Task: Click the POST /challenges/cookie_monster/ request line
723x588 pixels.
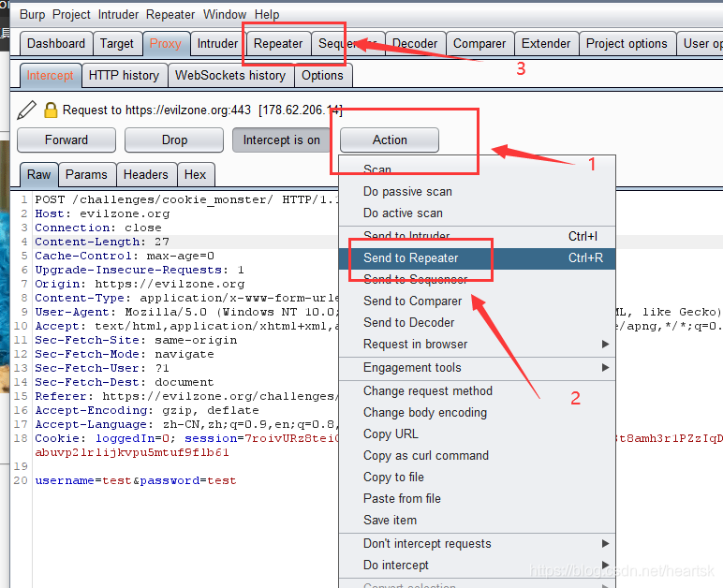Action: pos(186,200)
